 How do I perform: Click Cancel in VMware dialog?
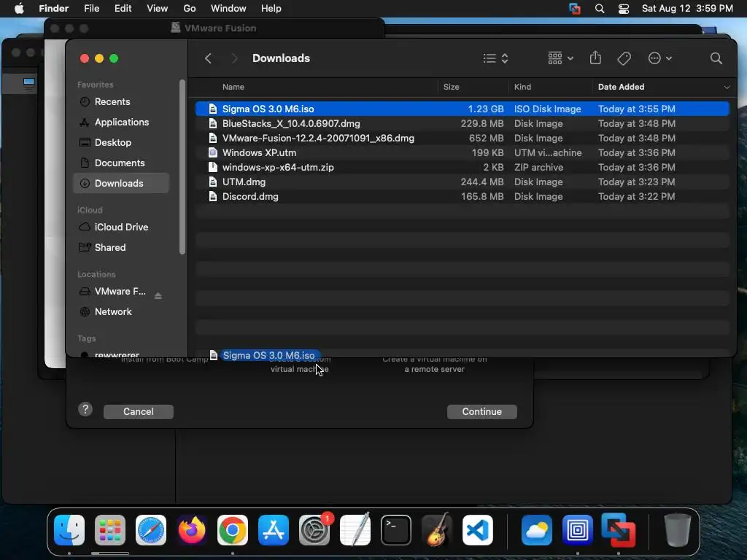tap(138, 411)
